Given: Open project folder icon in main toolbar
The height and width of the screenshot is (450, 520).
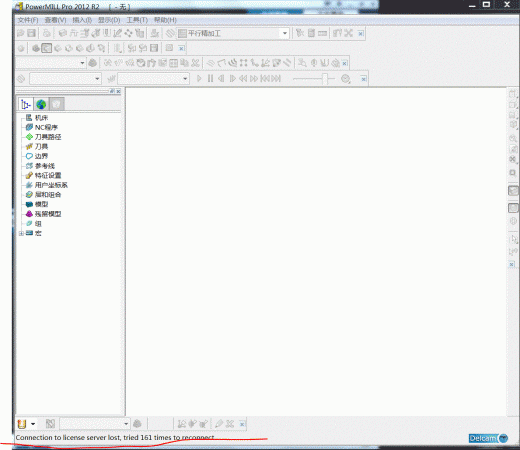Looking at the screenshot, I should (x=21, y=33).
